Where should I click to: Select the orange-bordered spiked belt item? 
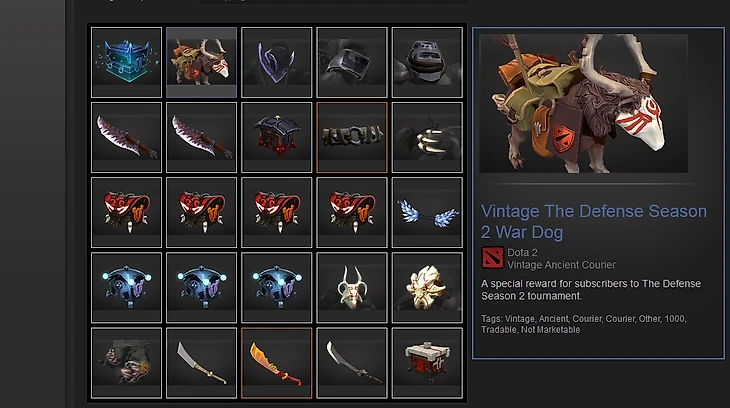pyautogui.click(x=352, y=137)
